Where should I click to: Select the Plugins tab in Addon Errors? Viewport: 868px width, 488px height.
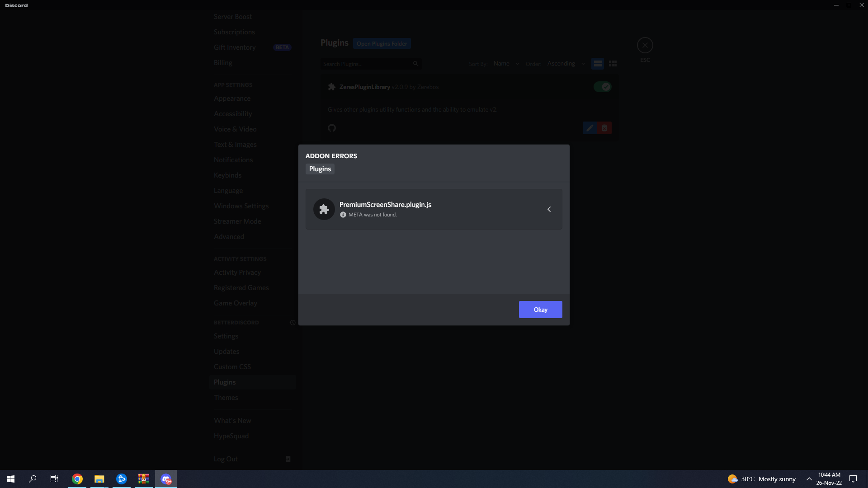pos(320,169)
